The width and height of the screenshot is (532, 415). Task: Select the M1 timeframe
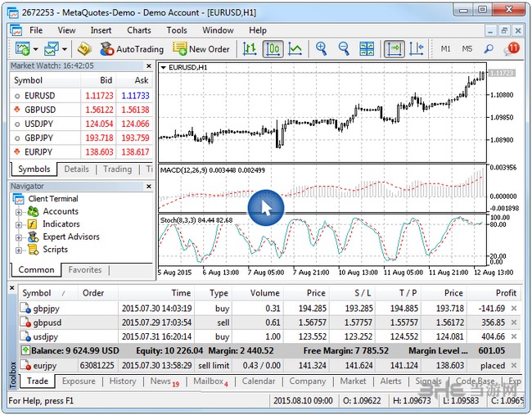[x=445, y=49]
